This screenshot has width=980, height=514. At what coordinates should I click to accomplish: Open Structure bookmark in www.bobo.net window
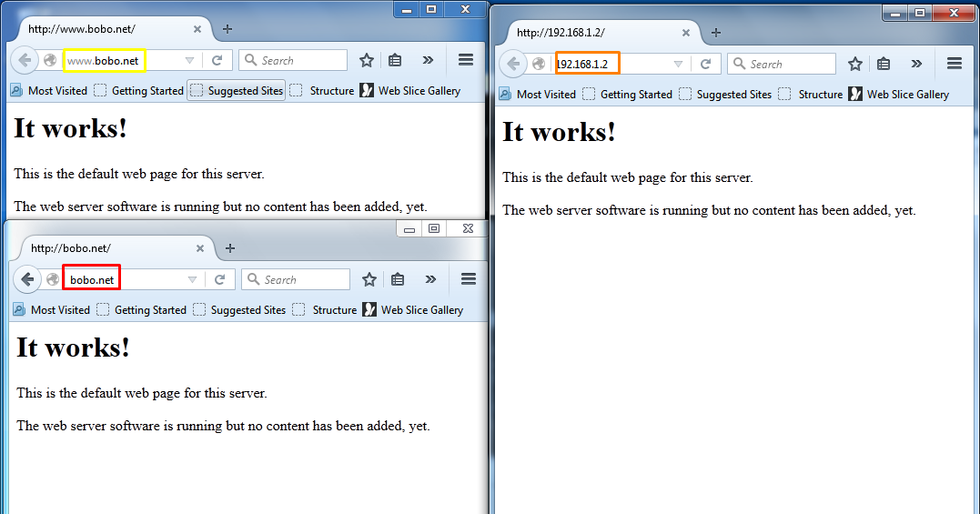pyautogui.click(x=322, y=91)
